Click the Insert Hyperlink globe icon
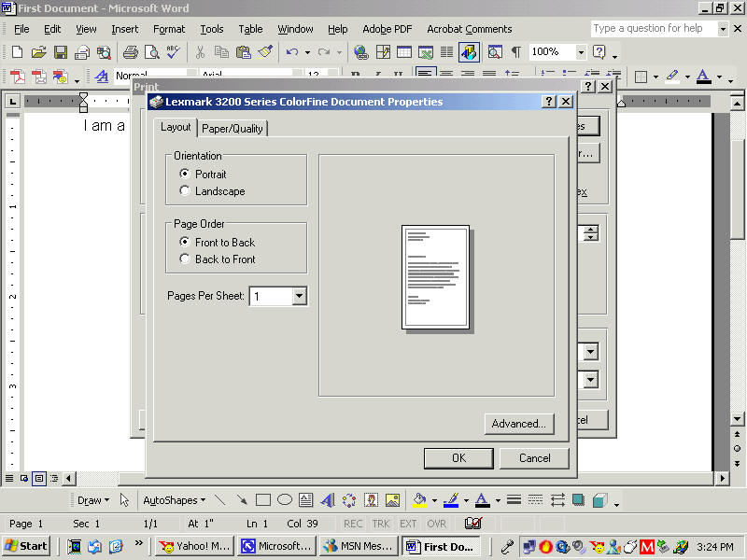Viewport: 747px width, 560px height. pos(361,52)
